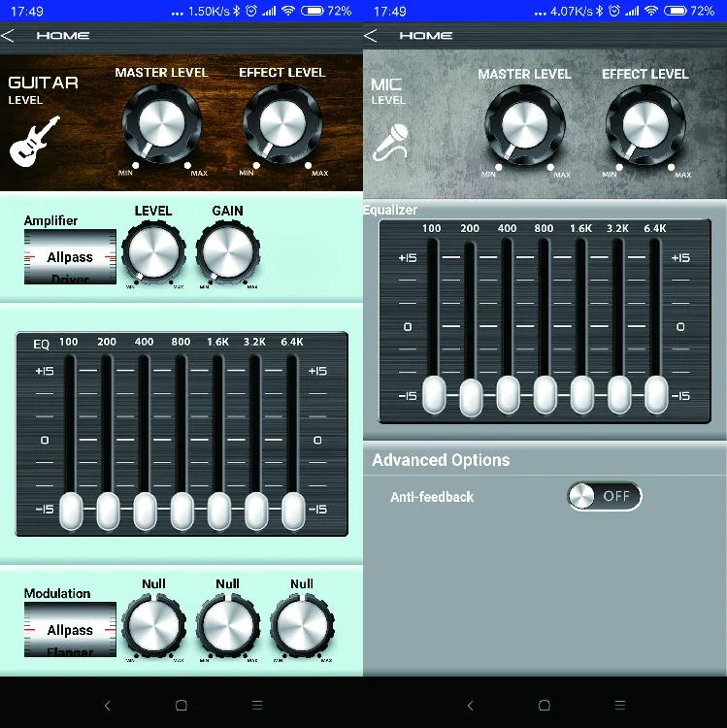The height and width of the screenshot is (728, 727).
Task: Turn third Null modulation knob
Action: tap(302, 625)
